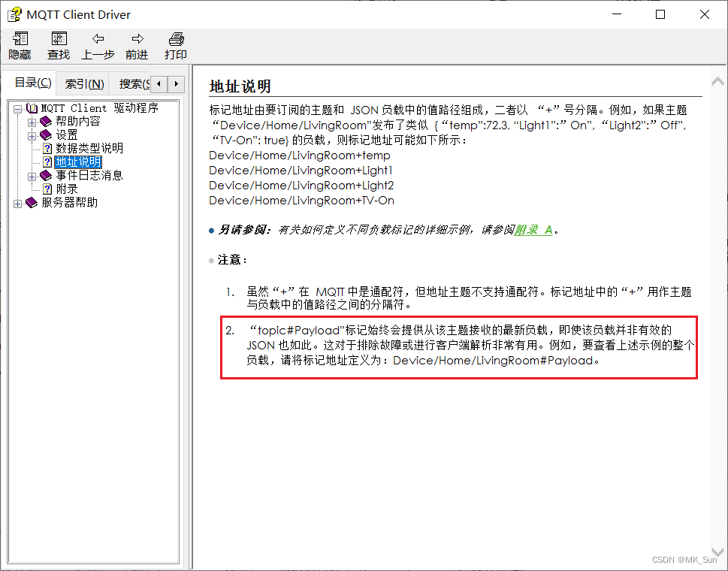728x571 pixels.
Task: Select the 设置 tree entry
Action: click(x=67, y=135)
